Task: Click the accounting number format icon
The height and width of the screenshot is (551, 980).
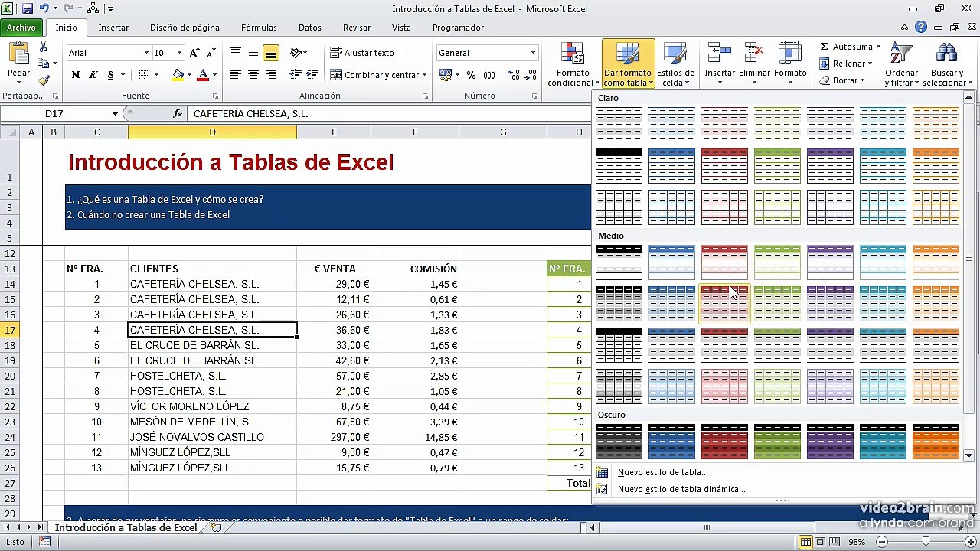Action: 445,75
